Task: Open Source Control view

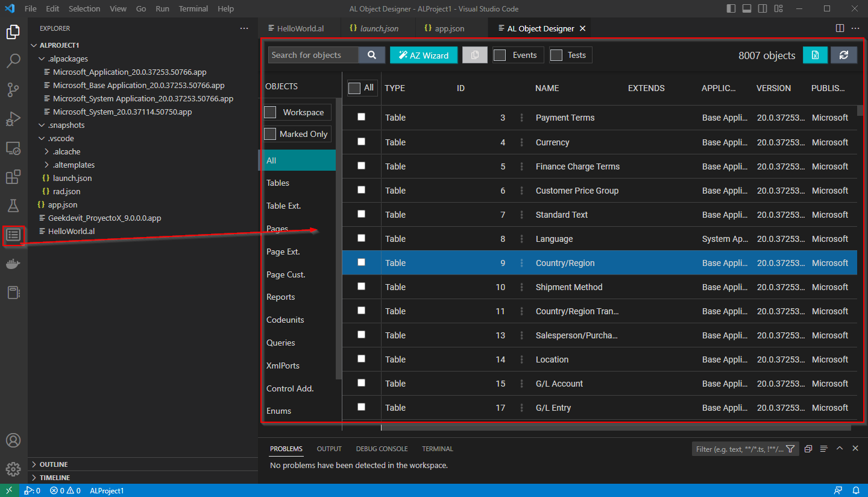Action: click(x=13, y=90)
